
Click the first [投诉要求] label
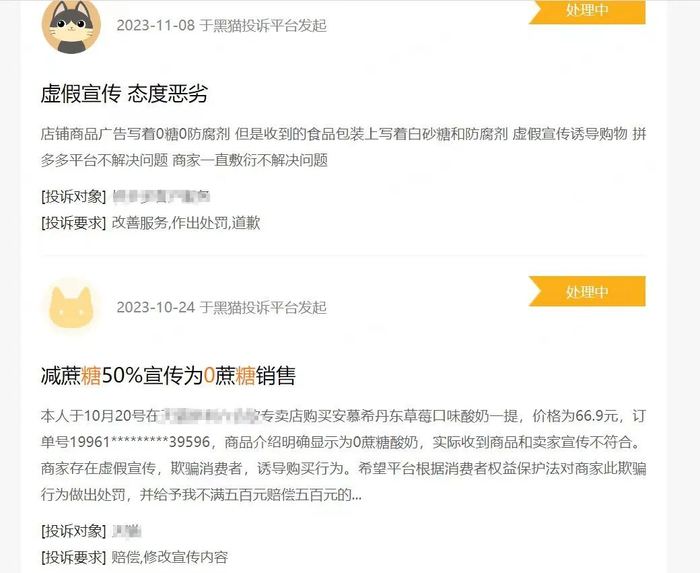tap(73, 223)
